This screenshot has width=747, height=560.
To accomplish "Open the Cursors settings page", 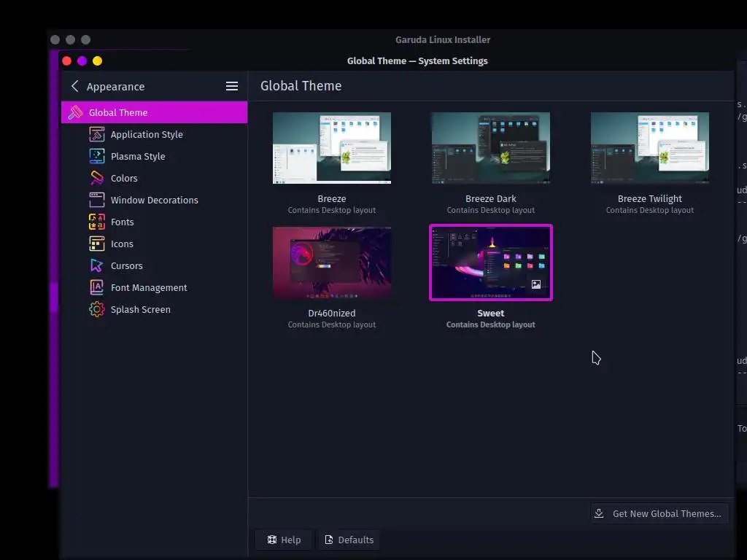I will click(x=155, y=265).
